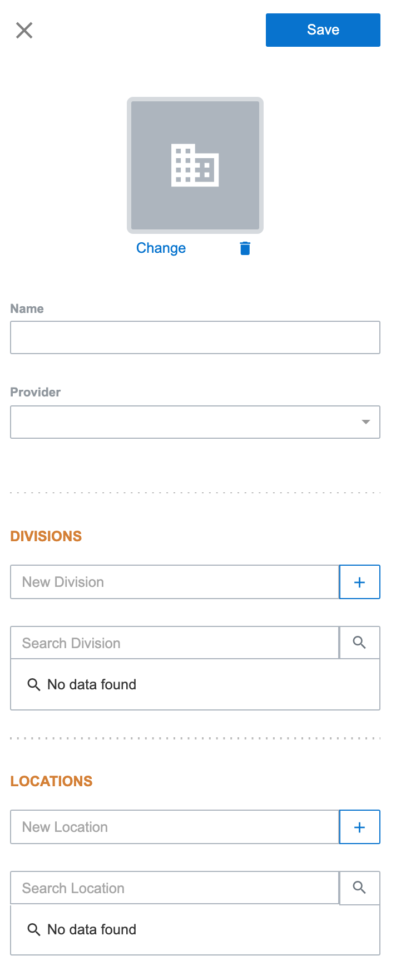This screenshot has width=396, height=980.
Task: Click the Provider field label
Action: click(x=36, y=392)
